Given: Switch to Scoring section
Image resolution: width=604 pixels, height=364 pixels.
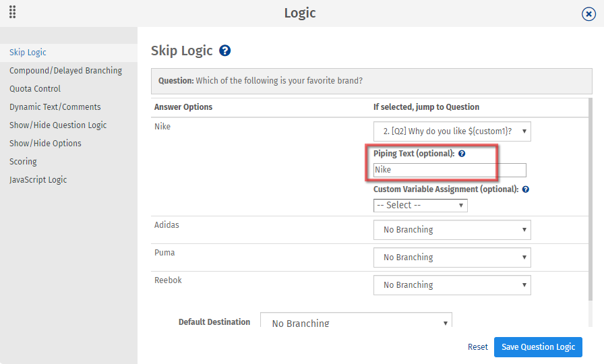Looking at the screenshot, I should click(23, 162).
